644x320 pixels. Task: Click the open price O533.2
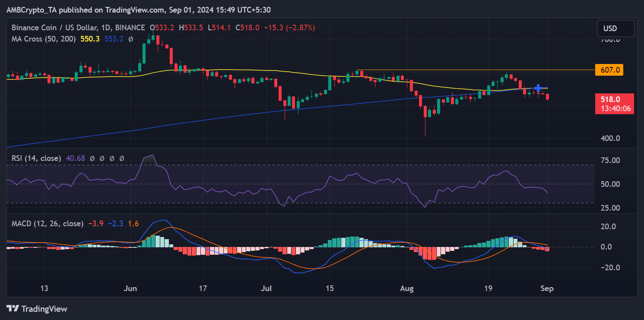pos(162,28)
